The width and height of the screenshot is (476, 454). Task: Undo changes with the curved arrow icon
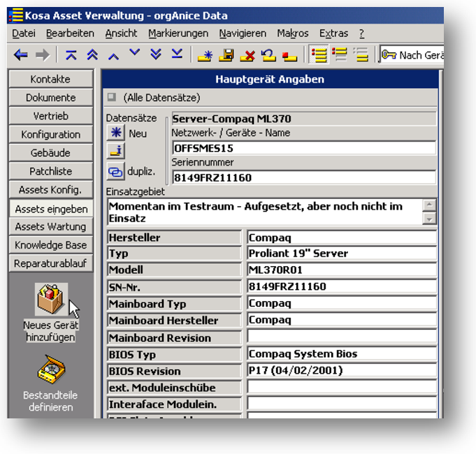[268, 55]
